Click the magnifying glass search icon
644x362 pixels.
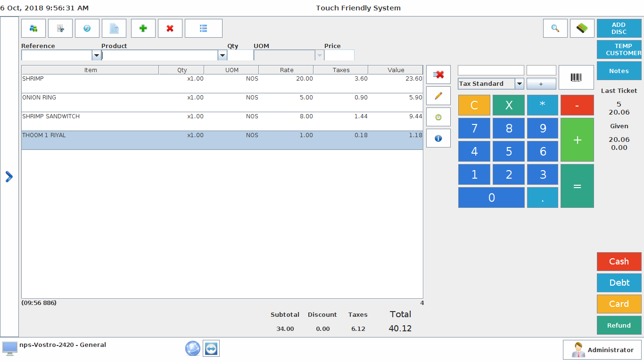point(555,28)
